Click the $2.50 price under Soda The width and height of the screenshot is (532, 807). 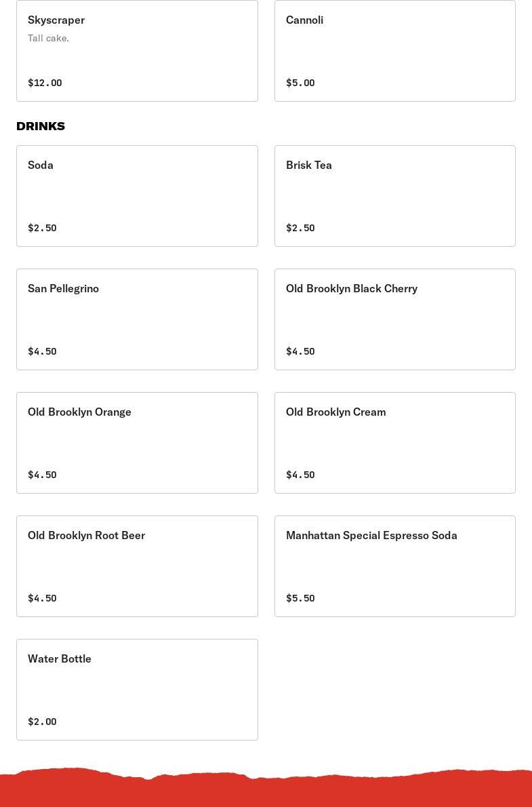[x=42, y=228]
